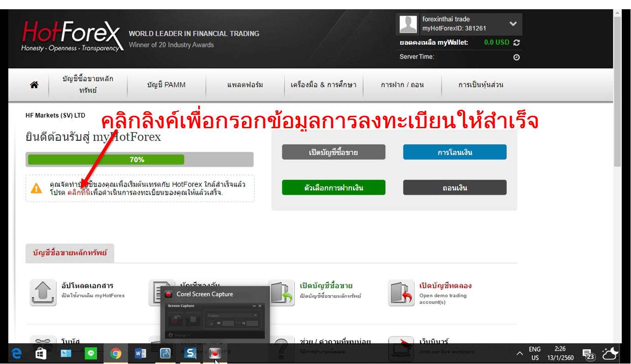Click the Corel Screen Capture taskbar icon
Image resolution: width=631 pixels, height=364 pixels.
point(215,354)
